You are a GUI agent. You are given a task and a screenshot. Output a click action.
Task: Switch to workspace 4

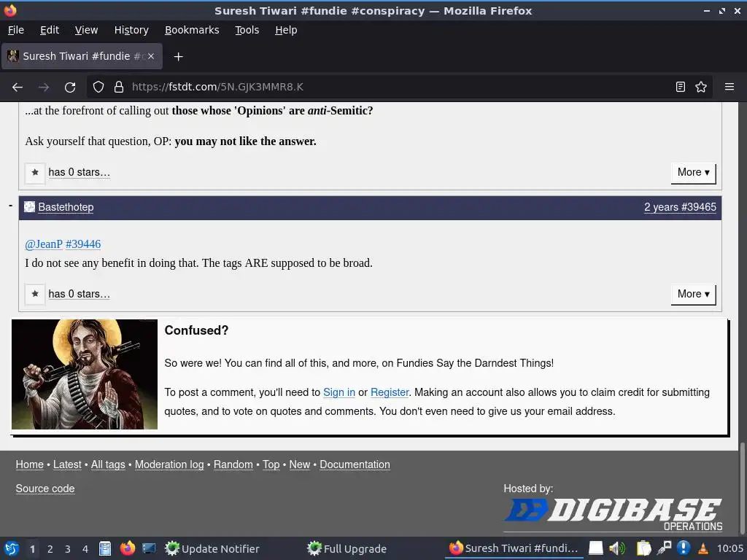[85, 549]
